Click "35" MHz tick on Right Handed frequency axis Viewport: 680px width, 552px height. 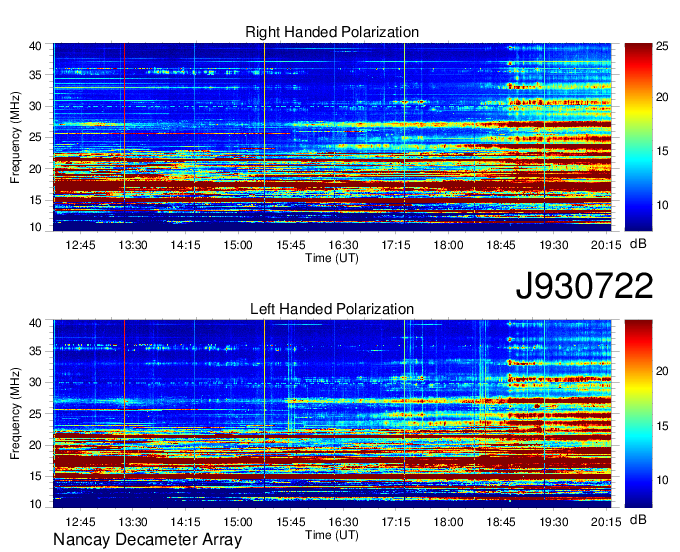click(x=36, y=75)
